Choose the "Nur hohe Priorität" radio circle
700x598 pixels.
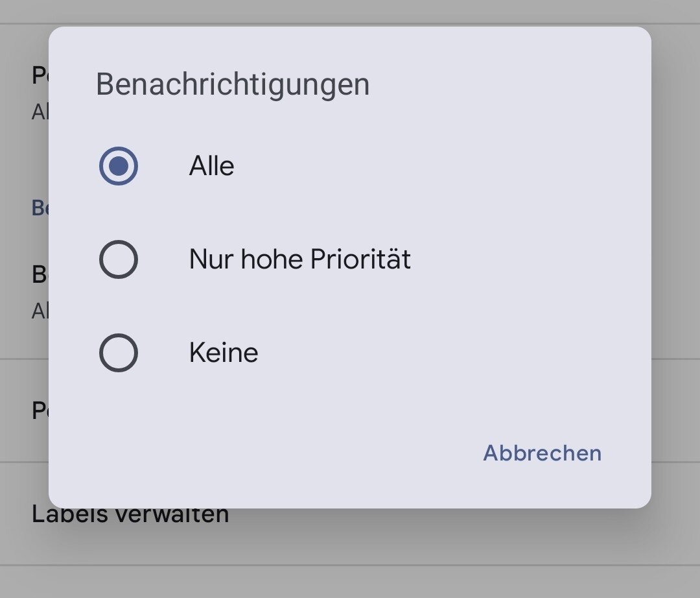119,259
